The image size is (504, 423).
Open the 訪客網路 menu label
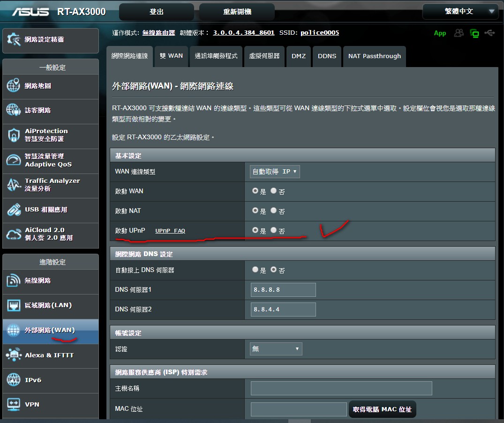[x=38, y=110]
